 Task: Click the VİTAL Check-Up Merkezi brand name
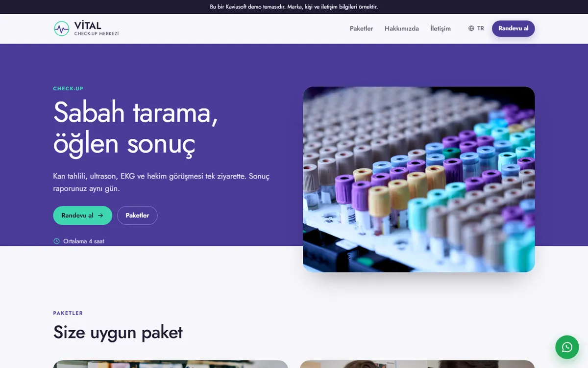[97, 28]
